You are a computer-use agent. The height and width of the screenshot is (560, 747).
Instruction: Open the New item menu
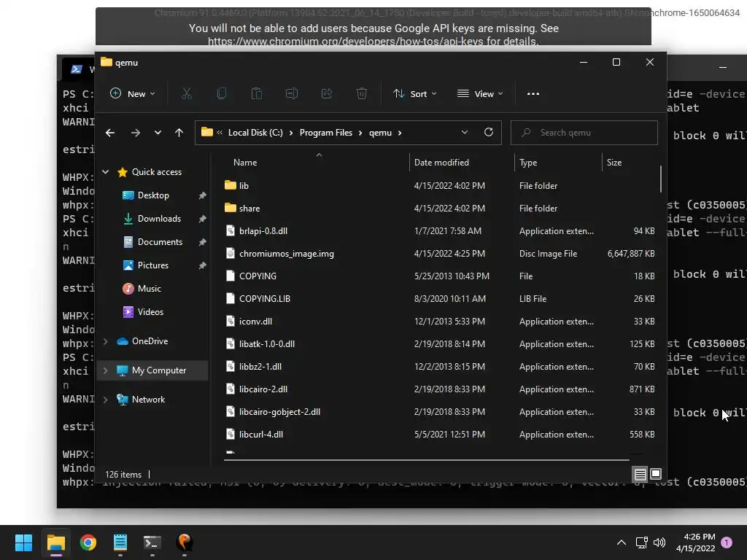133,94
